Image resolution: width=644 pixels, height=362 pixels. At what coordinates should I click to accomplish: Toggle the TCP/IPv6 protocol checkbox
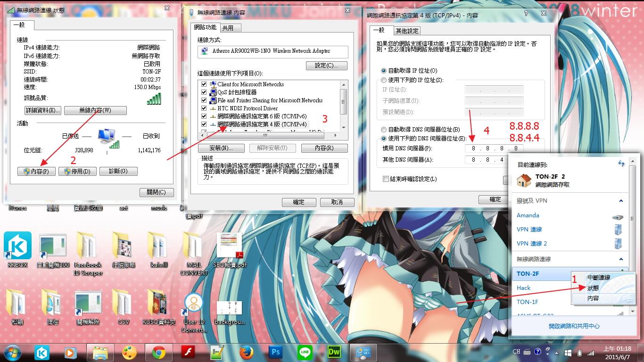(x=204, y=116)
